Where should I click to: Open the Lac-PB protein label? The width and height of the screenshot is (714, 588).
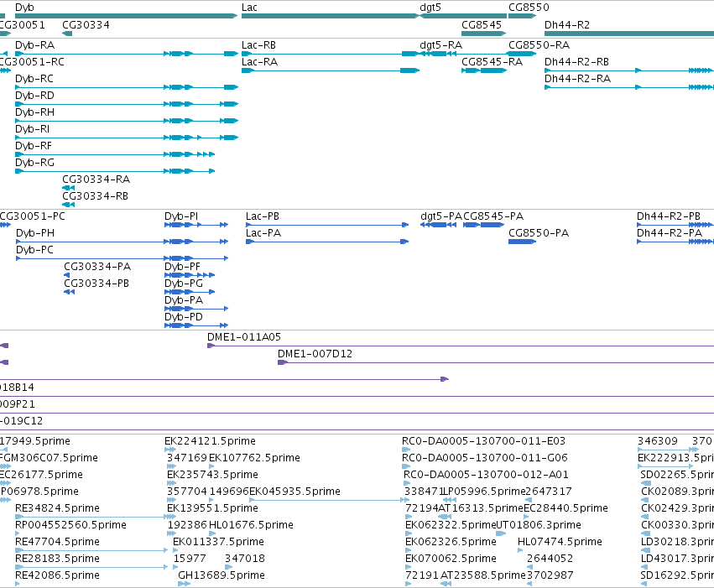click(263, 216)
